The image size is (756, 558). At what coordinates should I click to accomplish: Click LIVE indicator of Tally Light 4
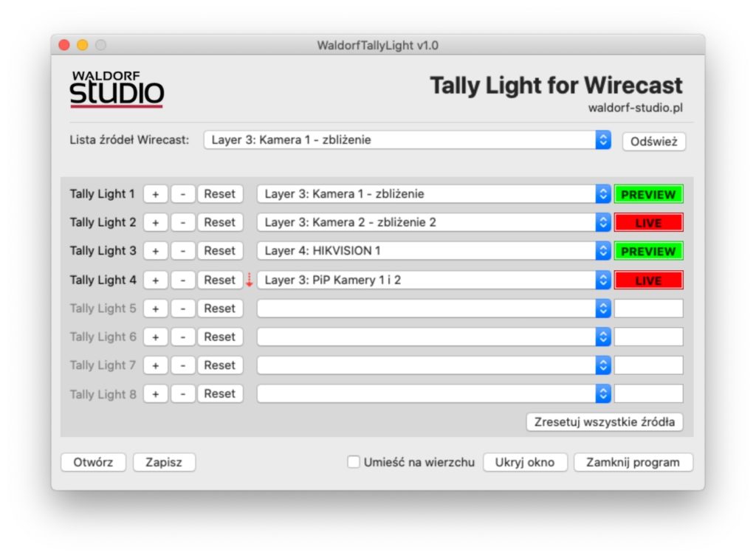[x=648, y=280]
